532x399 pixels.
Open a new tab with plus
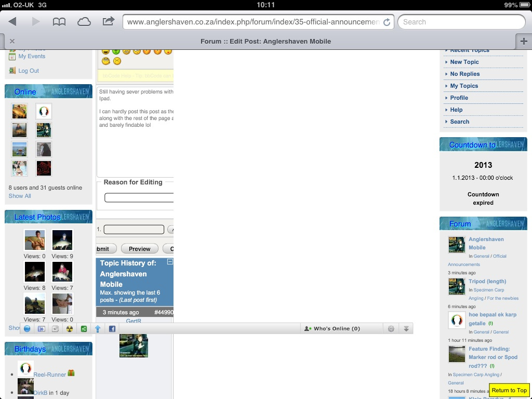[x=524, y=42]
